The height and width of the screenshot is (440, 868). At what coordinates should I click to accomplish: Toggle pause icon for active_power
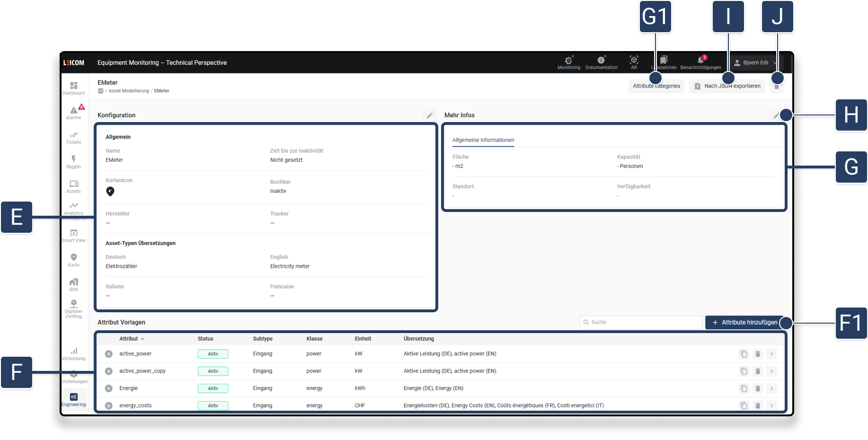tap(109, 354)
